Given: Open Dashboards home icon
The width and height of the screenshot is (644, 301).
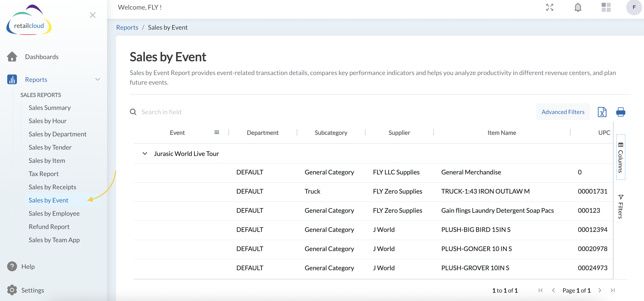Looking at the screenshot, I should point(12,57).
